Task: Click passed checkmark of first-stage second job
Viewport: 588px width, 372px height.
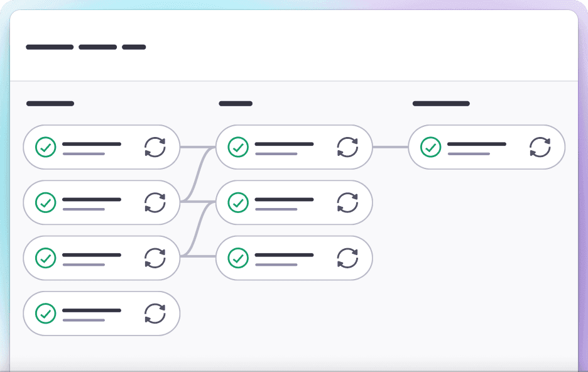Action: 45,202
